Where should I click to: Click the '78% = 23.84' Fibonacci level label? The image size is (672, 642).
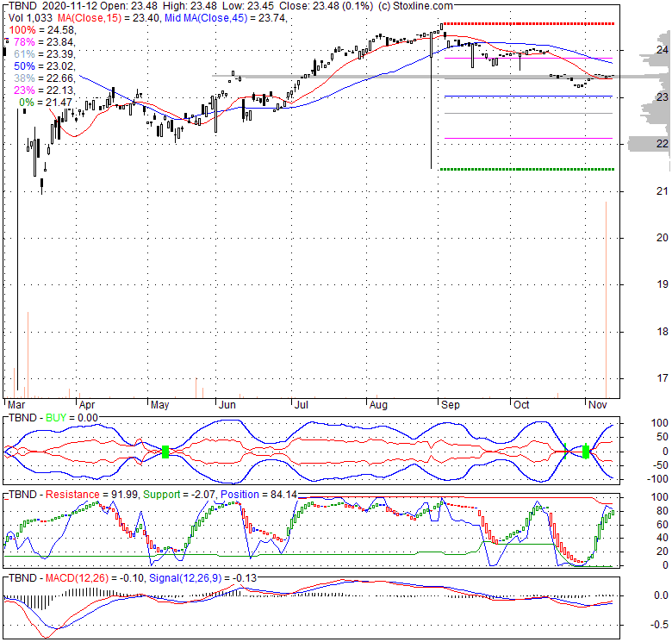point(44,42)
